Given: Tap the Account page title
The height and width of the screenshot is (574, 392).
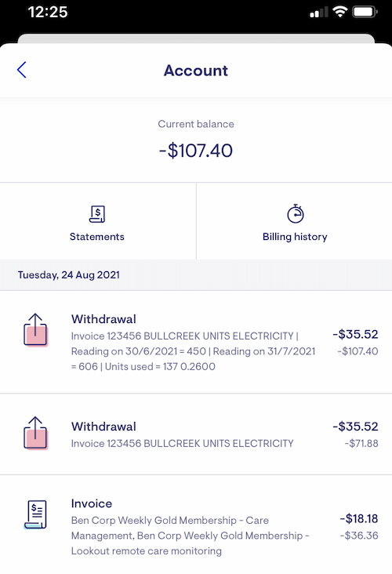Looking at the screenshot, I should point(196,71).
